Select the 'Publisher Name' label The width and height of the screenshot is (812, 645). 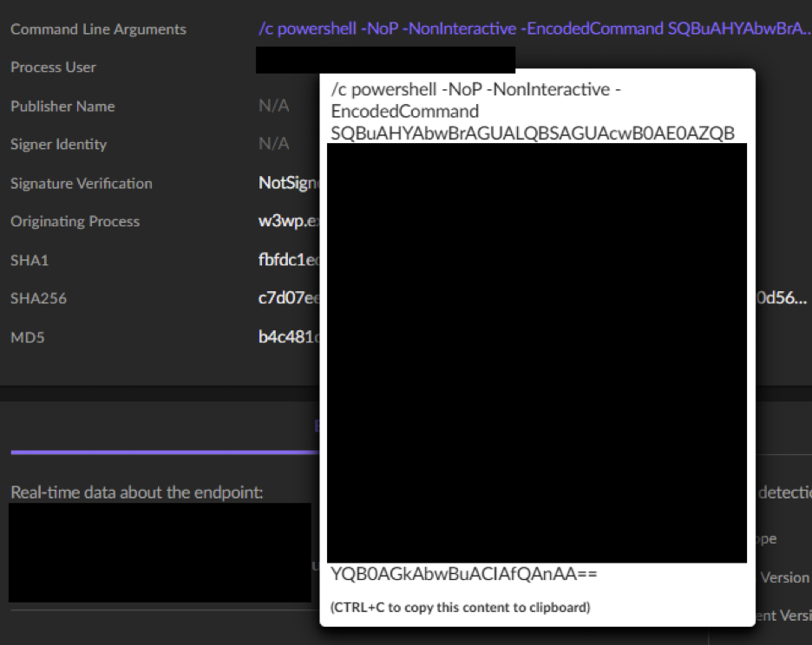(x=62, y=106)
